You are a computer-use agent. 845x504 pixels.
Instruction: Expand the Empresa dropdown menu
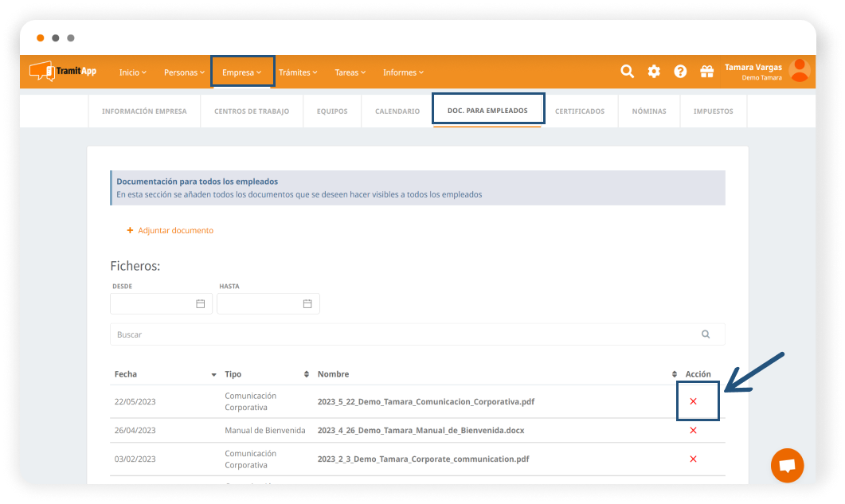click(x=242, y=72)
